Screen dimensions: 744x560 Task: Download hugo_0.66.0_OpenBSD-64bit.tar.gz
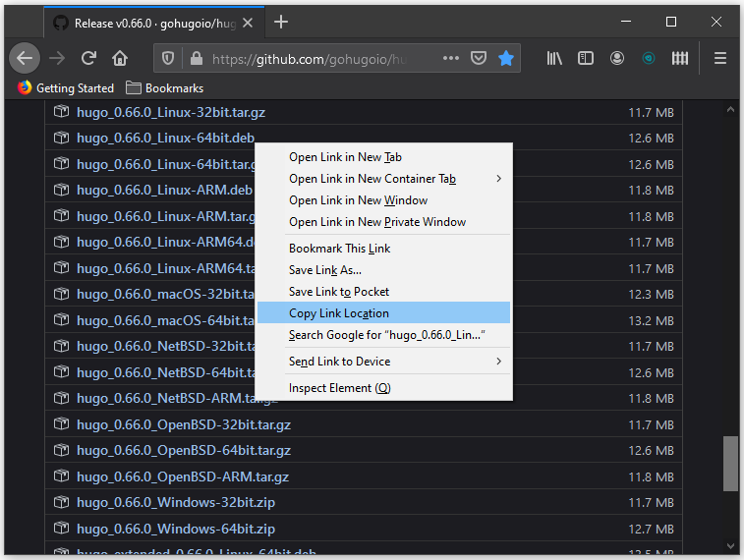coord(184,451)
